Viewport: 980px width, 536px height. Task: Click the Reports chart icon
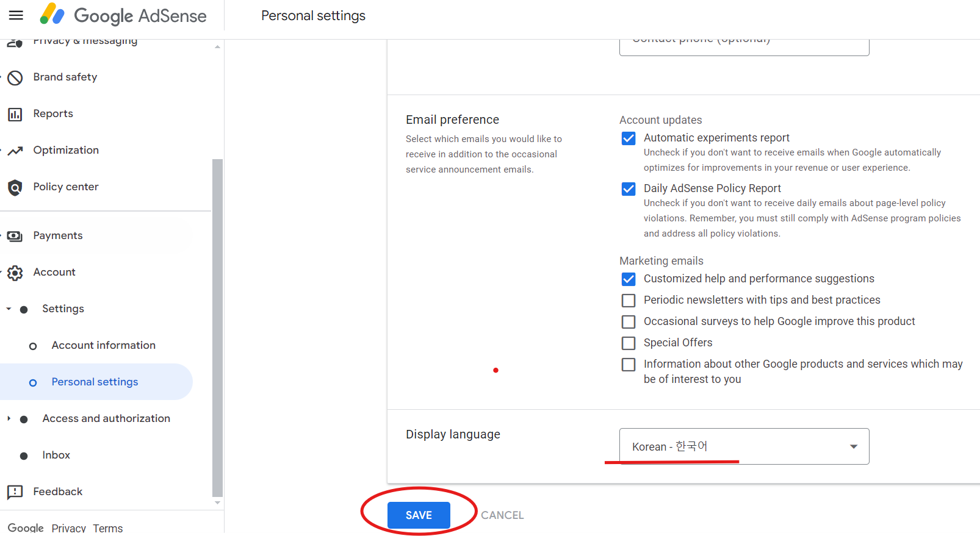pyautogui.click(x=15, y=114)
